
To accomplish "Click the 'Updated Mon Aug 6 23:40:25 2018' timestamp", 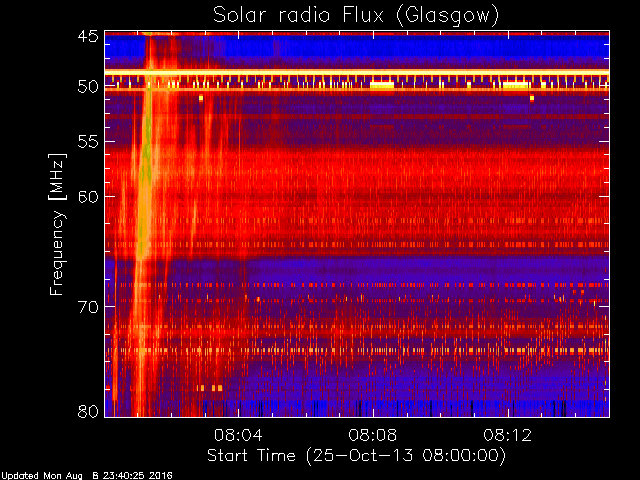I will click(x=87, y=476).
